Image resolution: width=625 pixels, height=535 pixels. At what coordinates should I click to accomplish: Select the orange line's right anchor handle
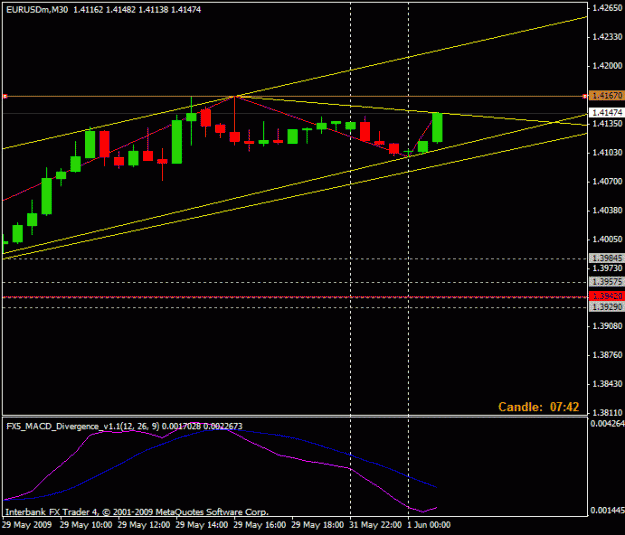tap(584, 96)
